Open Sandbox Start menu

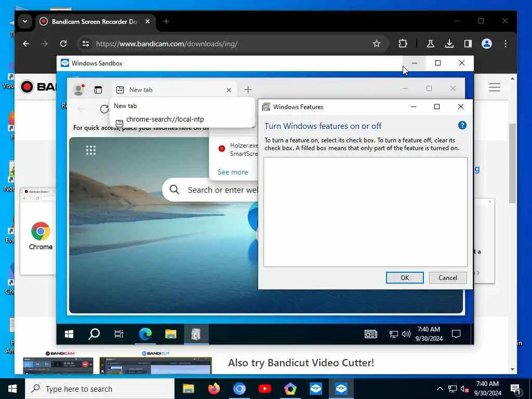point(69,334)
